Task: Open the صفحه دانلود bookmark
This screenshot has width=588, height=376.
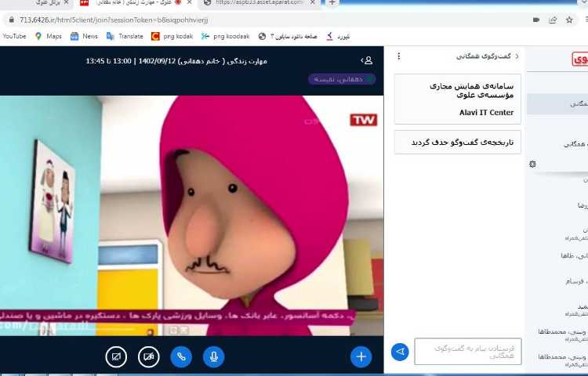Action: click(288, 36)
